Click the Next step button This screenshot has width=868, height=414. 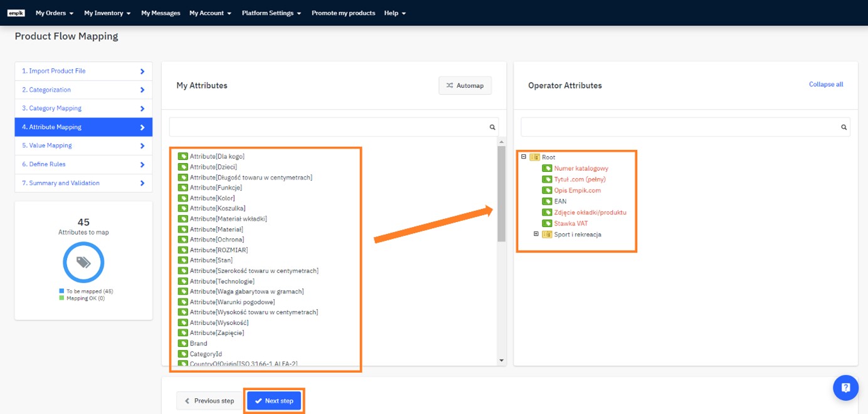[274, 401]
